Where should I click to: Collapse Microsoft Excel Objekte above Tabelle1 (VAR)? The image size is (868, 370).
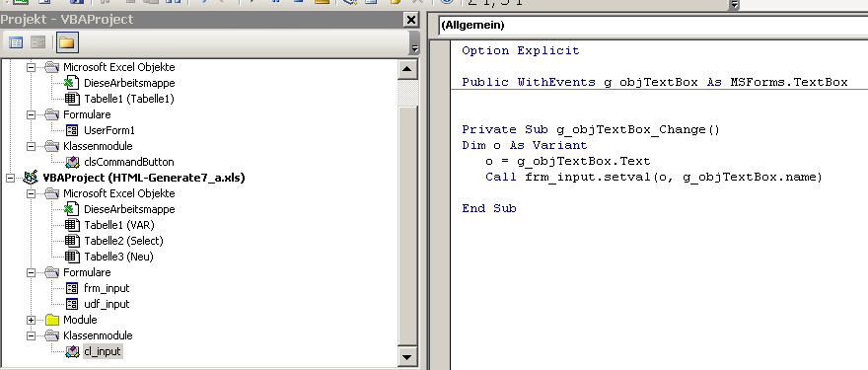tap(31, 193)
